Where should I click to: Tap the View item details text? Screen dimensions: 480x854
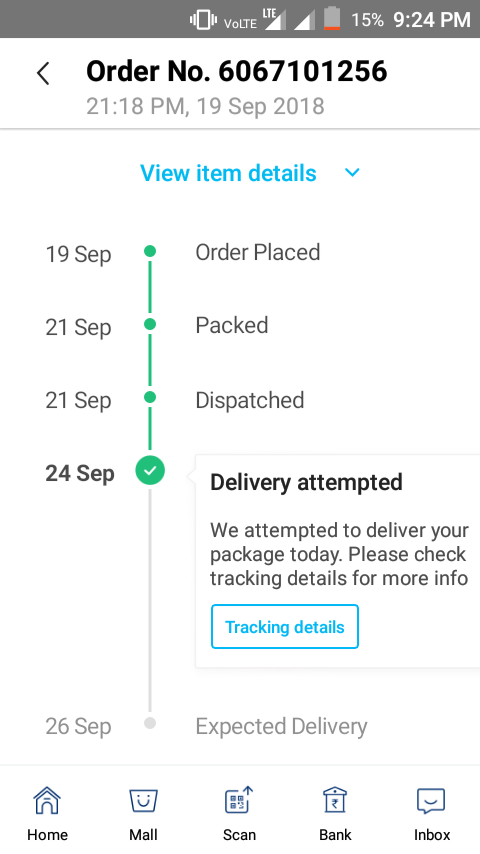tap(228, 173)
